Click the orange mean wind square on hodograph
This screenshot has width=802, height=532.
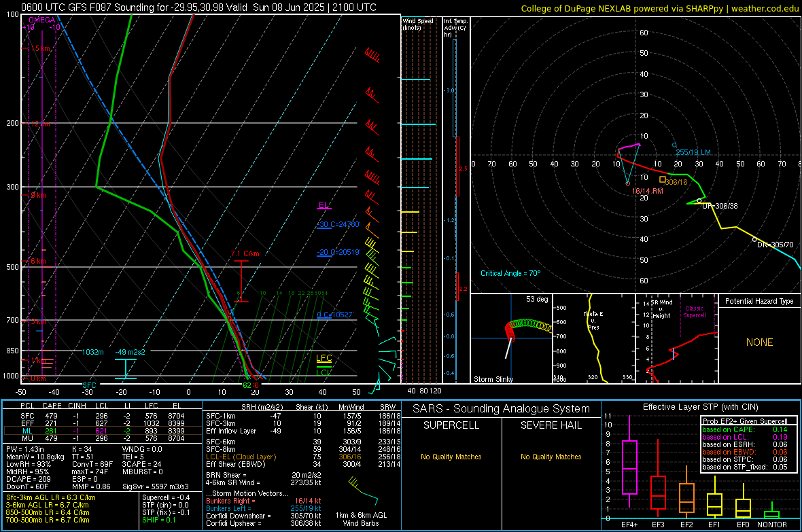[x=663, y=179]
